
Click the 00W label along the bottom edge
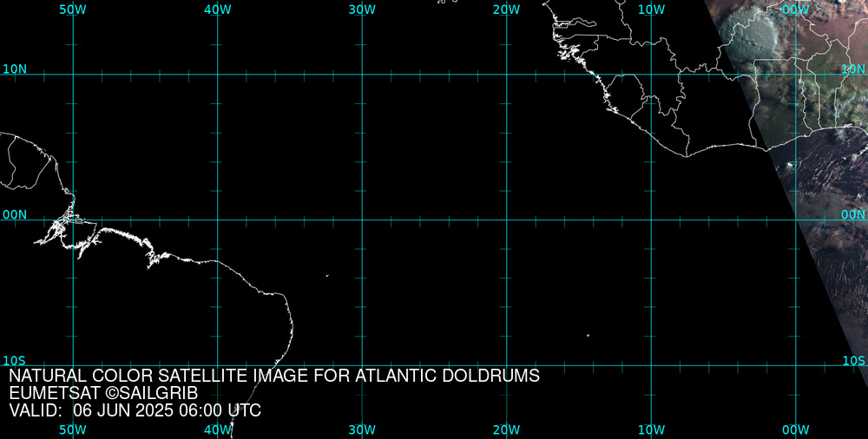(x=795, y=430)
